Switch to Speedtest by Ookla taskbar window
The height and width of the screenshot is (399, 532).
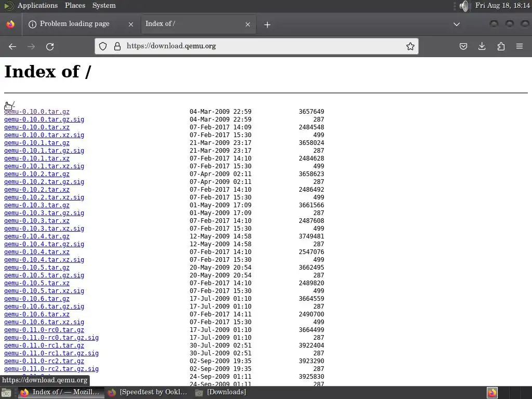click(x=147, y=393)
